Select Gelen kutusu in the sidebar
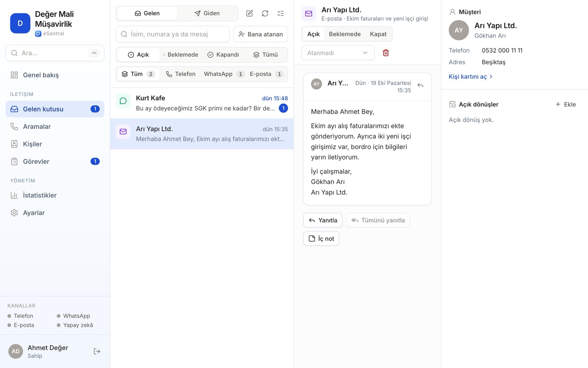Image resolution: width=588 pixels, height=368 pixels. (55, 109)
